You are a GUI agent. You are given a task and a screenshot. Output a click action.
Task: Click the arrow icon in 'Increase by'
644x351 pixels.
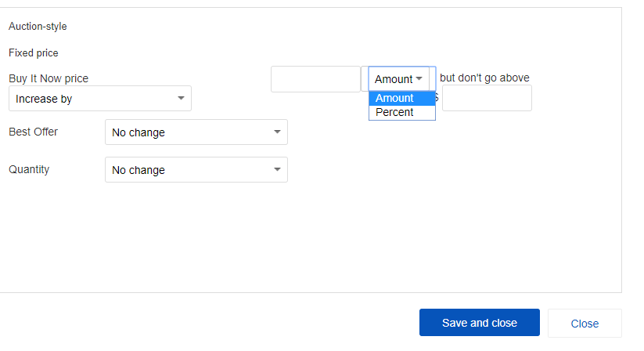(x=181, y=99)
